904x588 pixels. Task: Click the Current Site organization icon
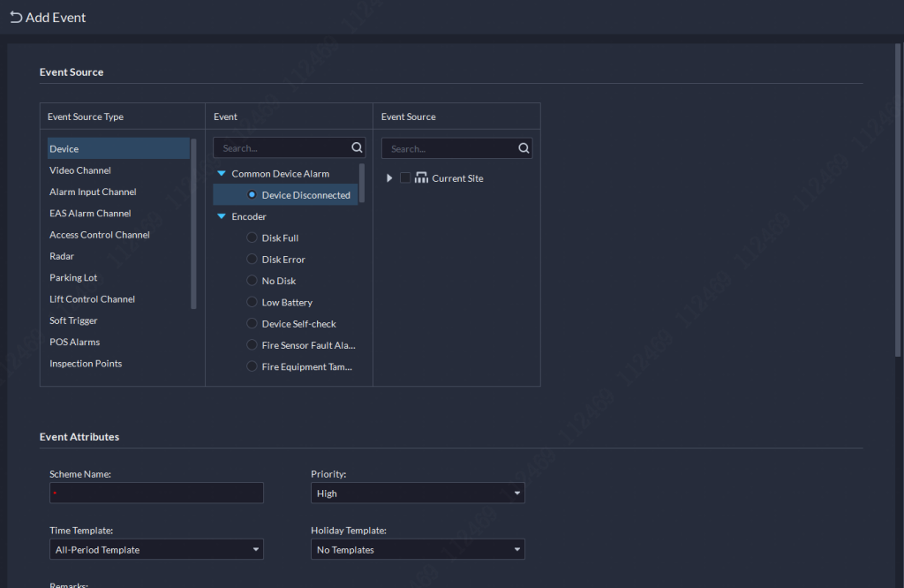pyautogui.click(x=421, y=178)
